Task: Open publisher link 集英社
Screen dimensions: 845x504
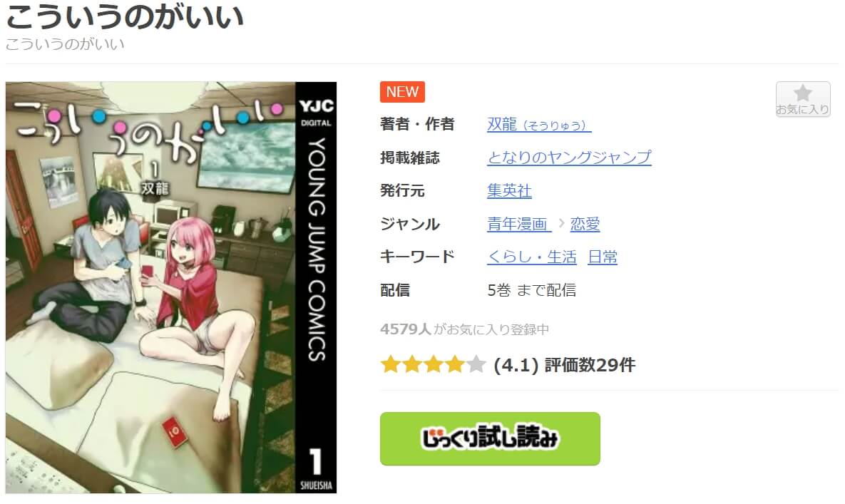Action: click(x=509, y=190)
